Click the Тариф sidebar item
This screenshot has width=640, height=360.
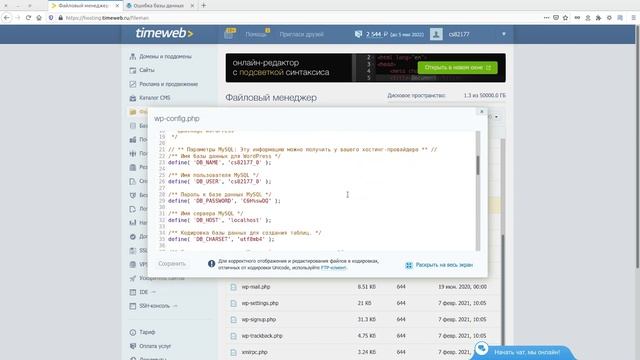147,332
